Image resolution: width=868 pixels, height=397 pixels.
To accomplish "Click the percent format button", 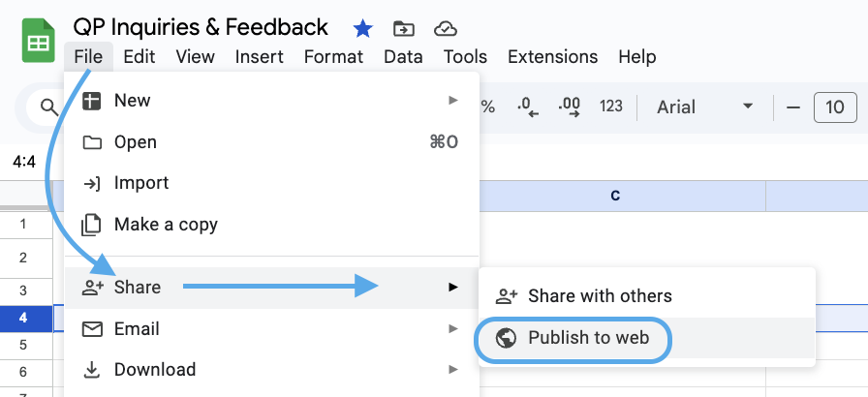I will (x=487, y=107).
